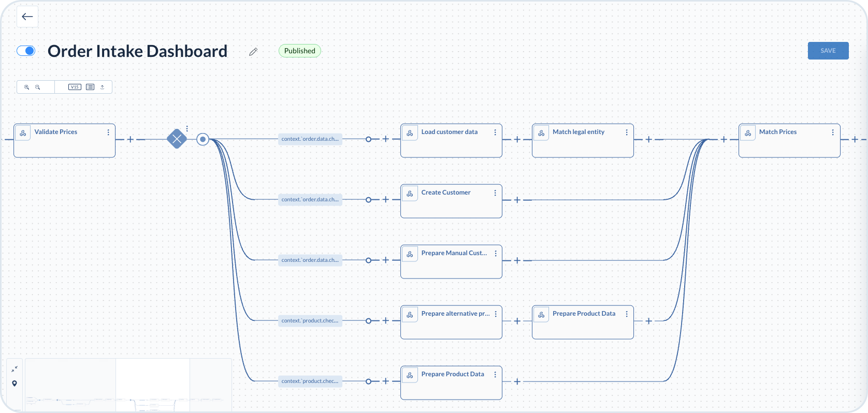Toggle the dashboard enable switch
The image size is (868, 413).
point(26,51)
